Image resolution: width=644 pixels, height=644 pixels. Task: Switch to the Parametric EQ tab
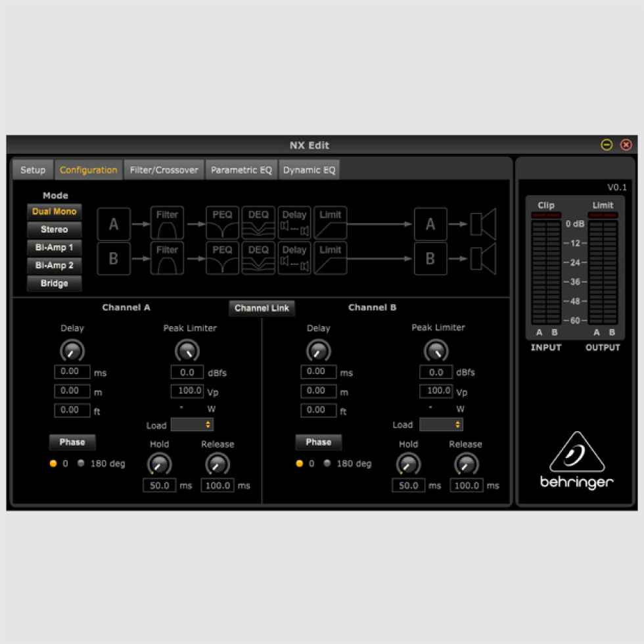241,170
